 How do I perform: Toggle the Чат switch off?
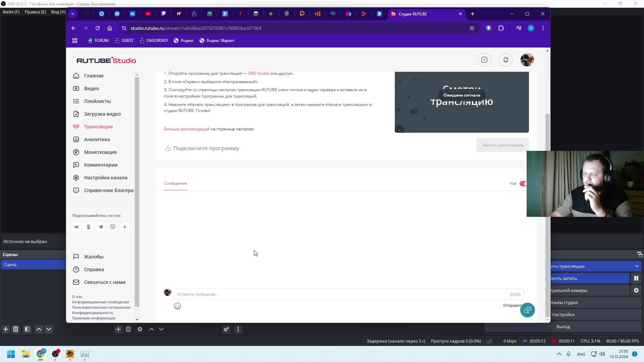point(523,184)
